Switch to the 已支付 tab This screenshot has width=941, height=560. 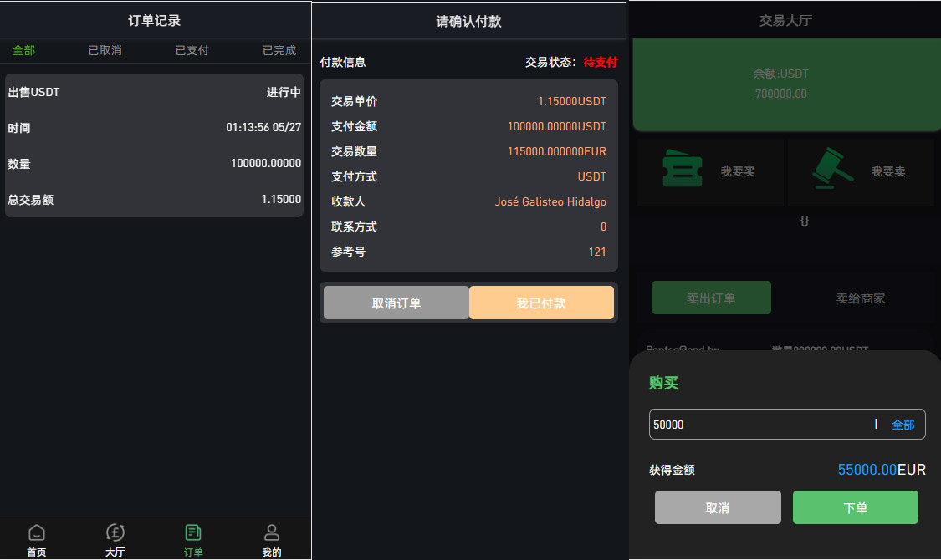click(192, 50)
